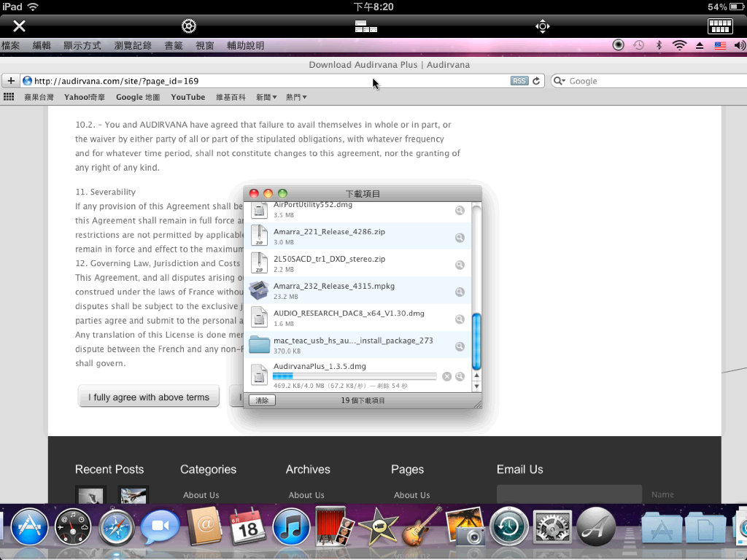
Task: Open remote app settings gear
Action: (189, 26)
